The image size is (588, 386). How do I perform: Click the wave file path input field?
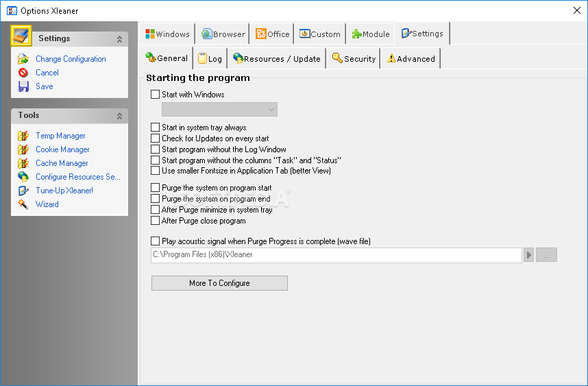pos(336,255)
